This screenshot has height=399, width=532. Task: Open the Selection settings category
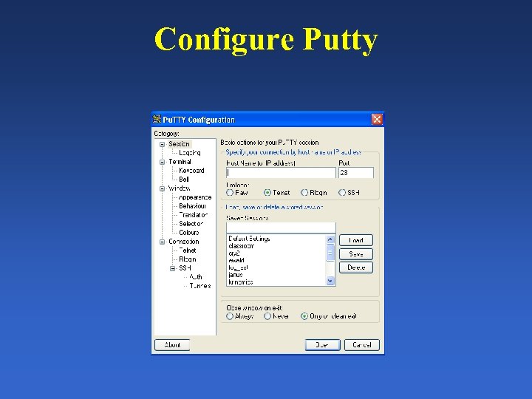[191, 224]
